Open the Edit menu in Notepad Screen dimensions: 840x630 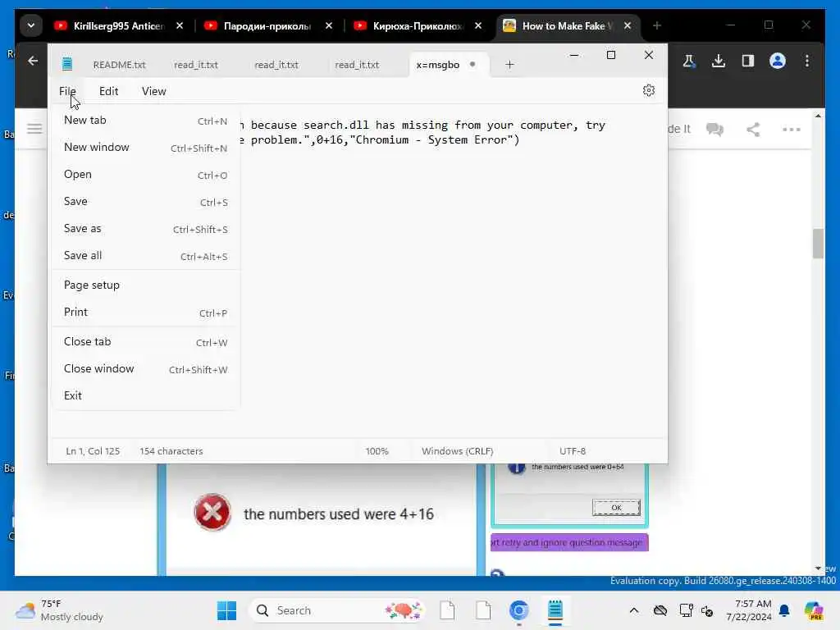(109, 91)
